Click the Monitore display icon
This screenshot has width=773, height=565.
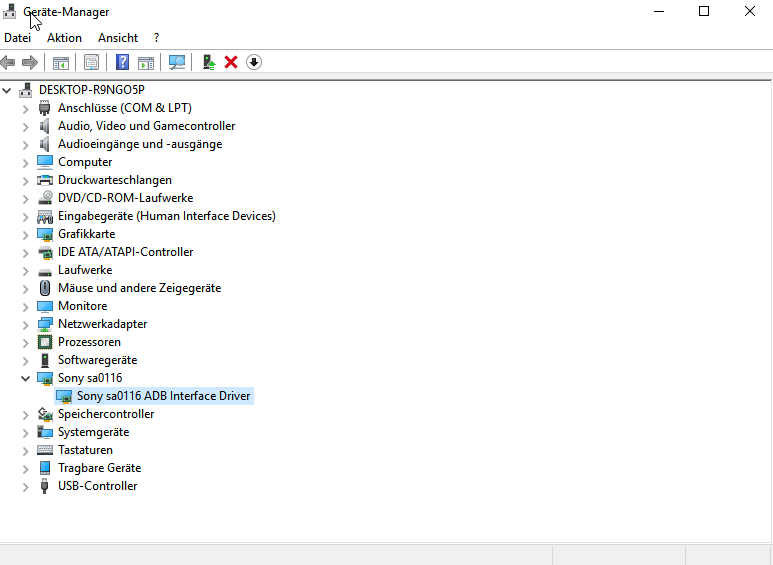pyautogui.click(x=45, y=306)
